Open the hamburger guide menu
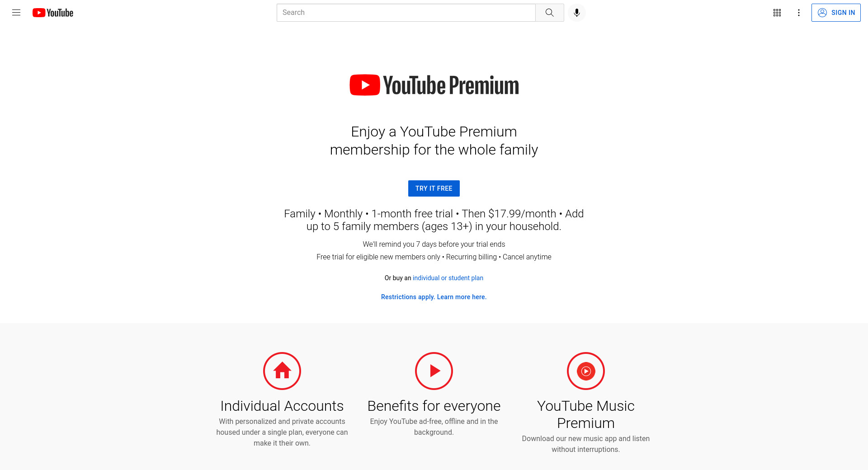 [16, 13]
